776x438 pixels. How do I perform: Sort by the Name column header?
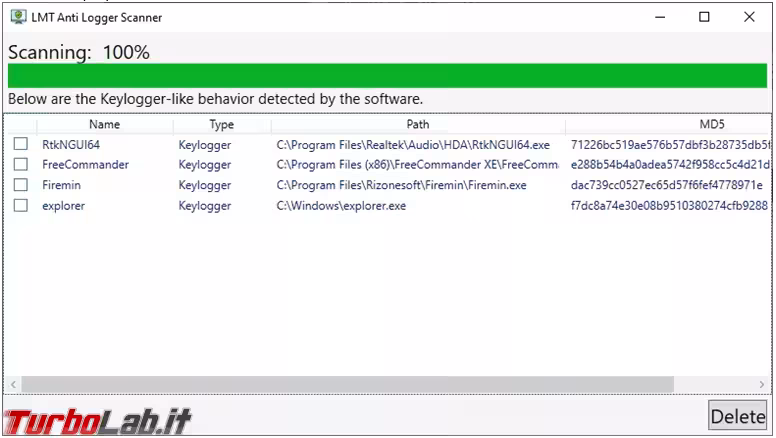(x=104, y=124)
